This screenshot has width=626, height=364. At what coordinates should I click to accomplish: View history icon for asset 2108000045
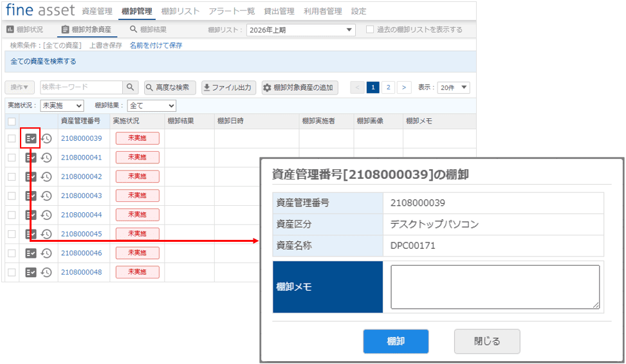pos(47,234)
